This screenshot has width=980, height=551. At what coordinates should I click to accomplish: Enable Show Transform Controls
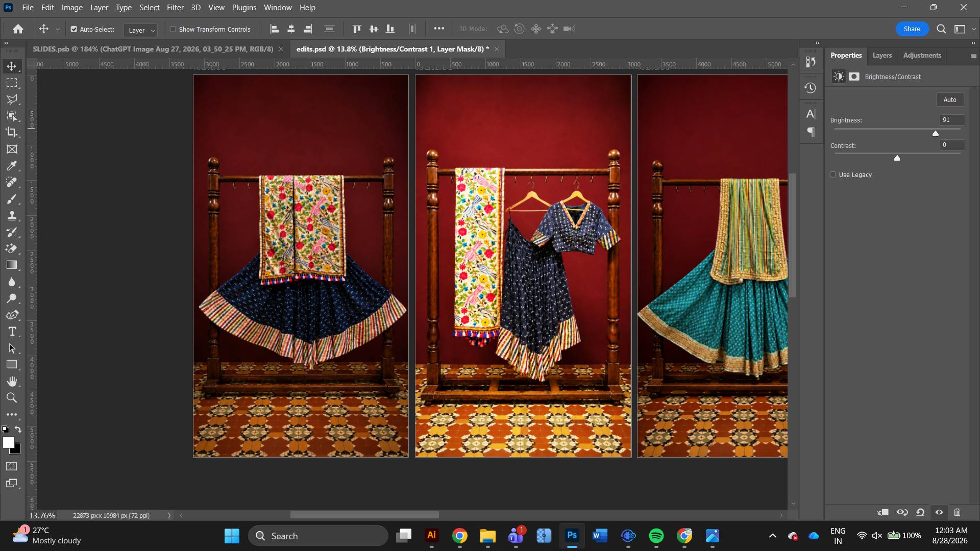pyautogui.click(x=173, y=29)
